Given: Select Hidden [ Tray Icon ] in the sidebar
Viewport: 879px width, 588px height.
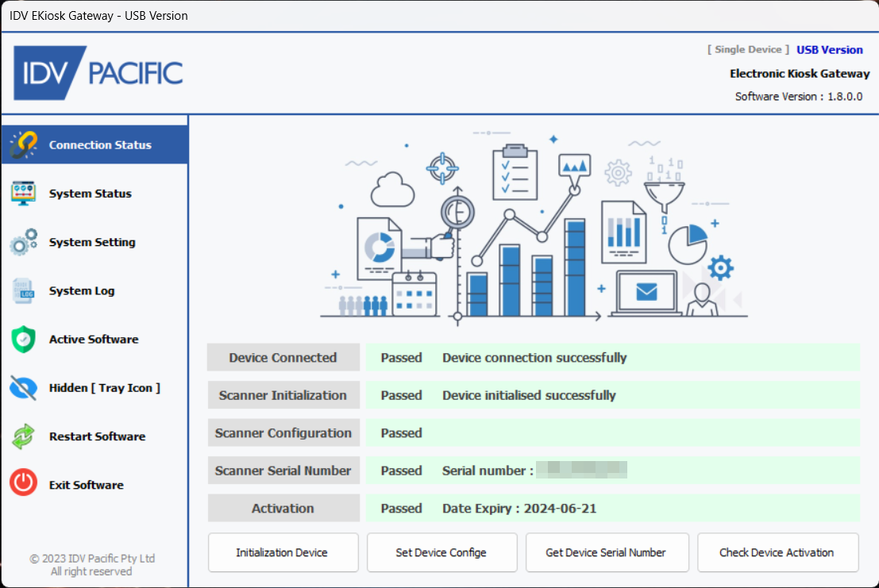Looking at the screenshot, I should coord(94,388).
